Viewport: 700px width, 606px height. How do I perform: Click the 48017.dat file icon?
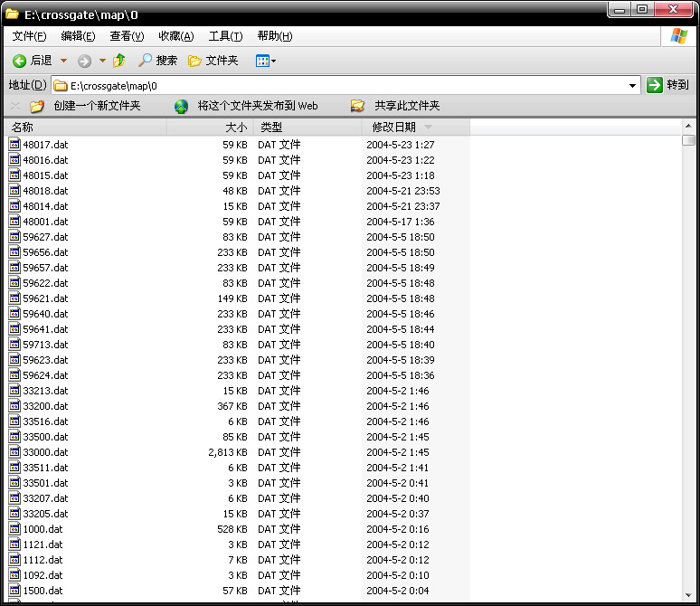click(14, 145)
